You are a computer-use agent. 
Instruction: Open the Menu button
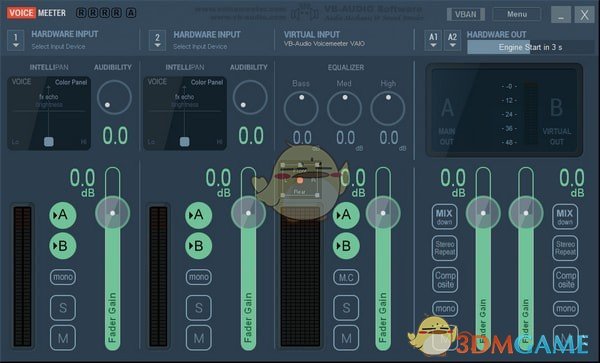517,14
